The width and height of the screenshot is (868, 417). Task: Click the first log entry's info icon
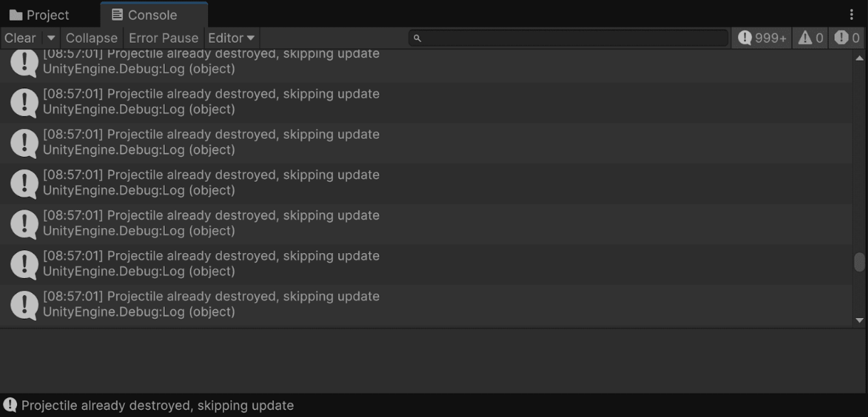(24, 63)
